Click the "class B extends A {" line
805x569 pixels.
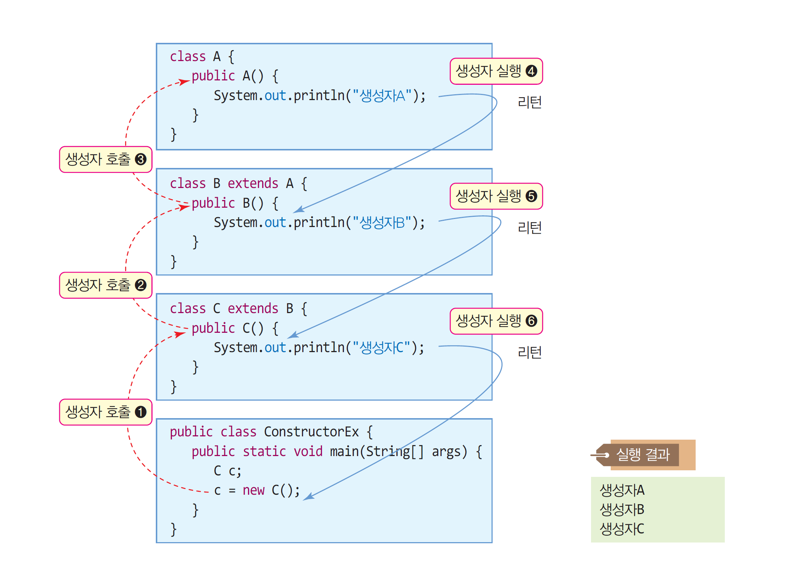238,183
